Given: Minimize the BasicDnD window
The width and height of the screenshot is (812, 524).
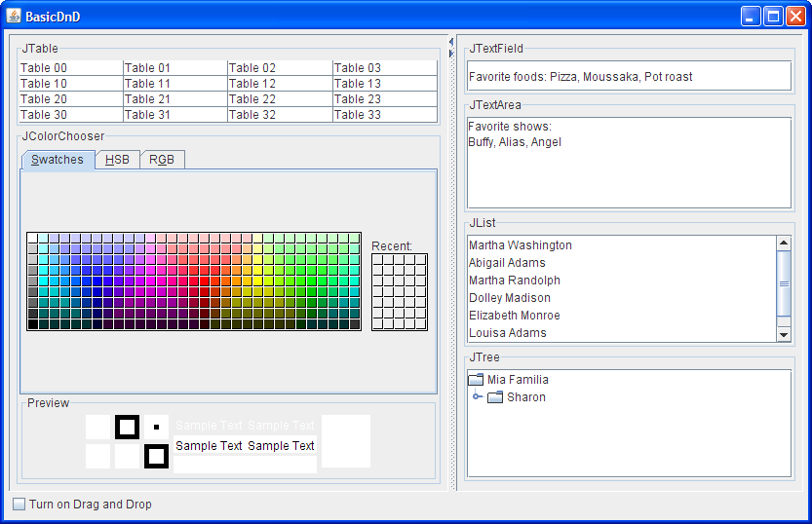Looking at the screenshot, I should click(x=751, y=16).
